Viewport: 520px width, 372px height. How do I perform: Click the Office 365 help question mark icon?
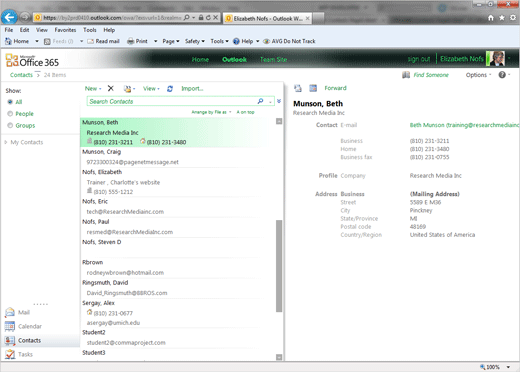pyautogui.click(x=502, y=75)
